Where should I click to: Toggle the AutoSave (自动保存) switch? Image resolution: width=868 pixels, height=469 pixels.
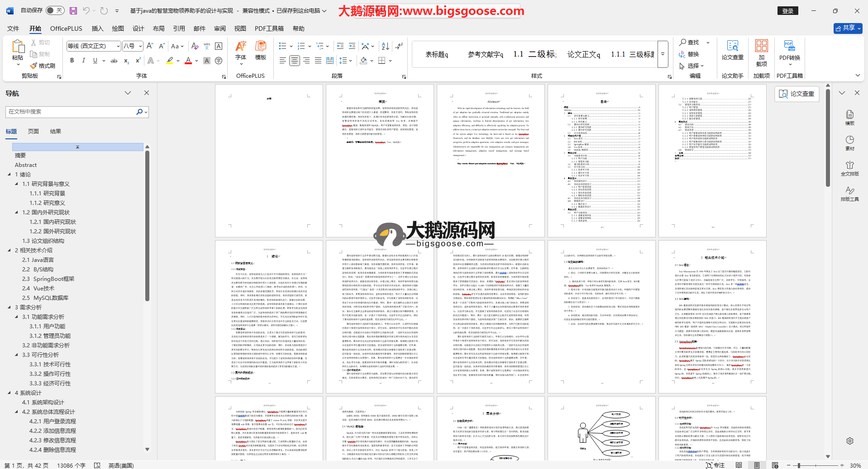[55, 10]
